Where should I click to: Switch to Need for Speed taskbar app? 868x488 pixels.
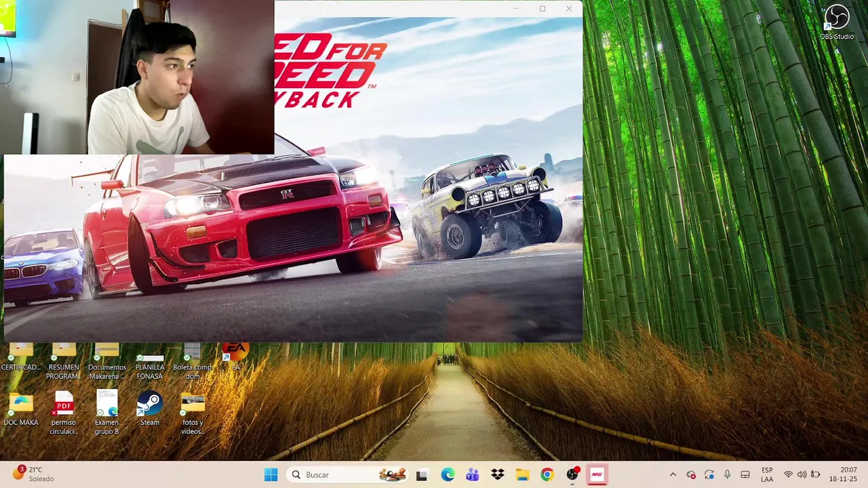[597, 474]
